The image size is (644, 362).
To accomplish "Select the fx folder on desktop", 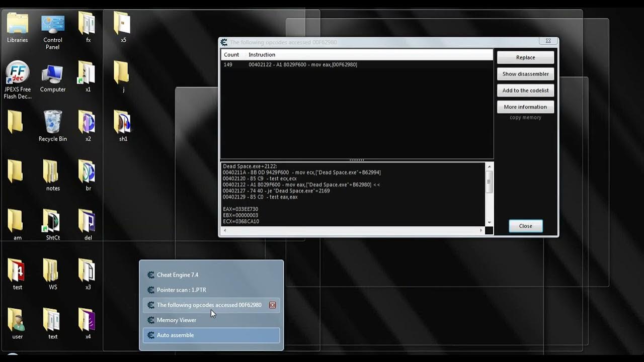I will click(88, 28).
